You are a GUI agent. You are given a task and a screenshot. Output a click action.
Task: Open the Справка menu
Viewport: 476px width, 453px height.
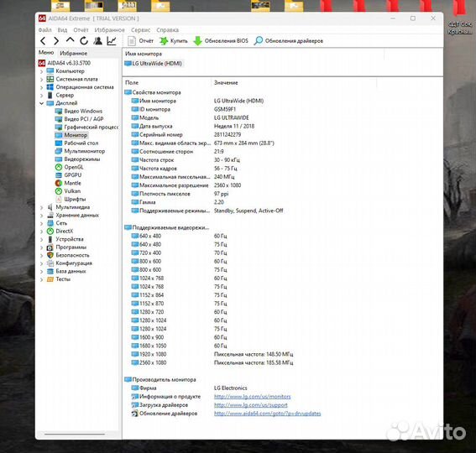(x=168, y=29)
